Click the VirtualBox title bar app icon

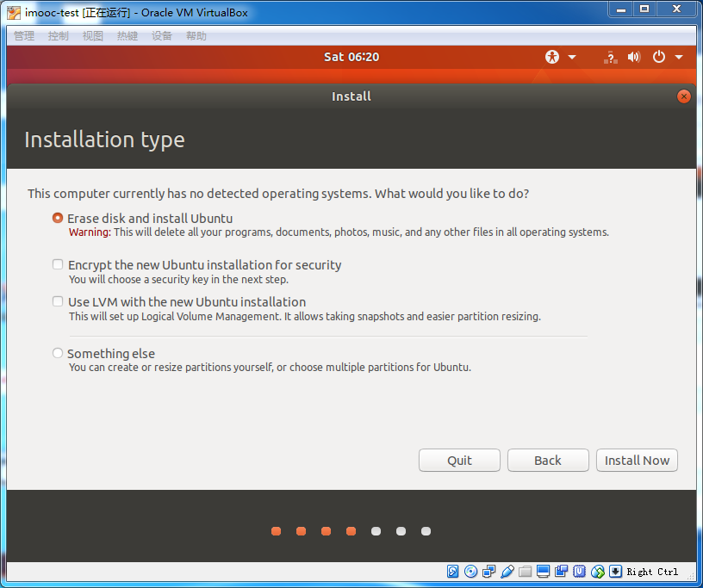coord(14,13)
